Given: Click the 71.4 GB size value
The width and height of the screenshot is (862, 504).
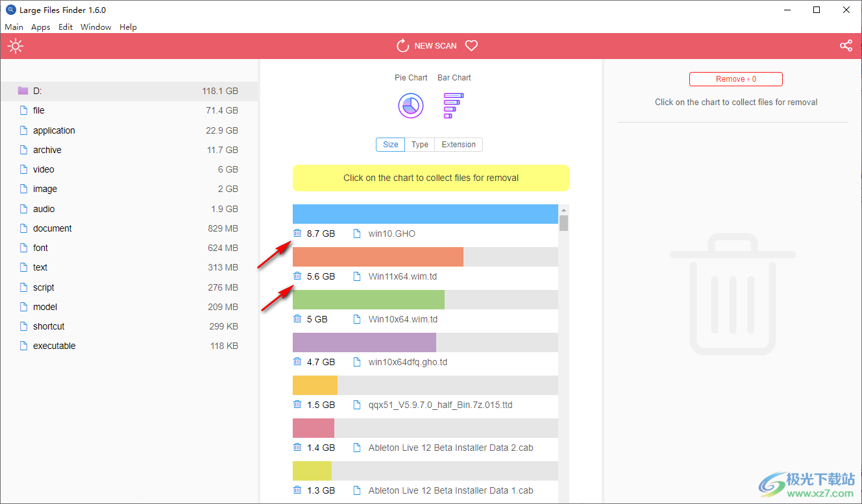Looking at the screenshot, I should (x=222, y=111).
